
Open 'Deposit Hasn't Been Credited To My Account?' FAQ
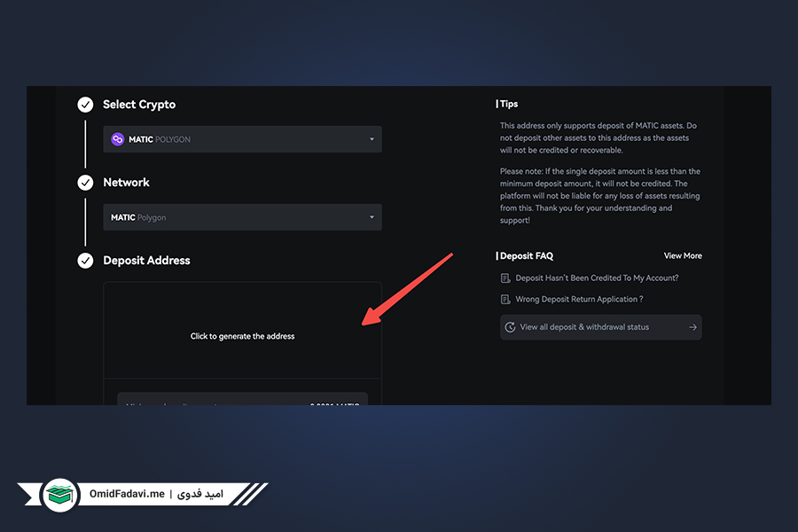[x=597, y=278]
